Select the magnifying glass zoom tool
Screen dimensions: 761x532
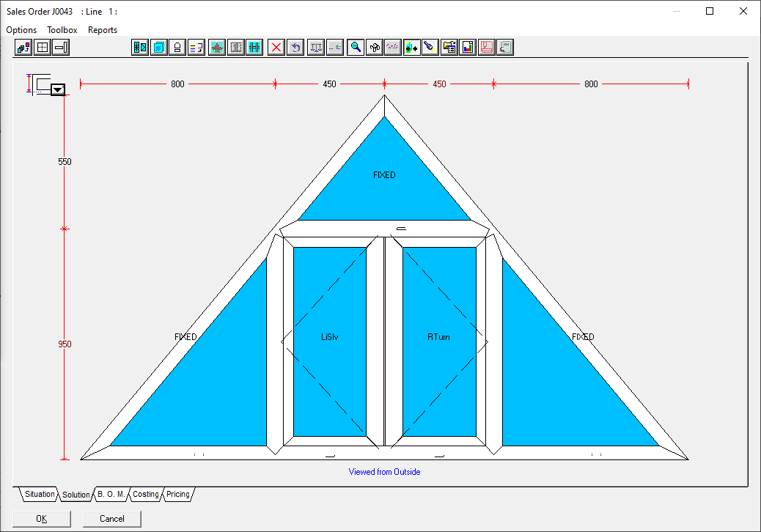click(x=356, y=48)
